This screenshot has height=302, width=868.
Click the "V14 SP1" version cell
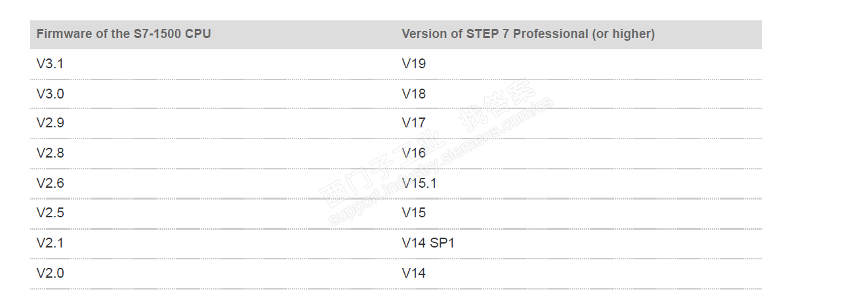[428, 243]
